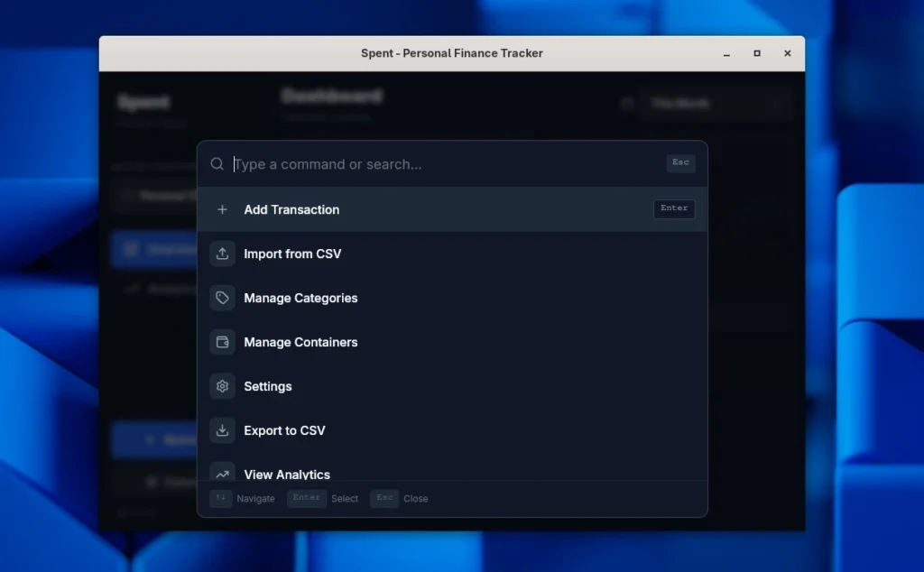Screen dimensions: 924x572
Task: Select the Add Transaction command
Action: point(291,209)
